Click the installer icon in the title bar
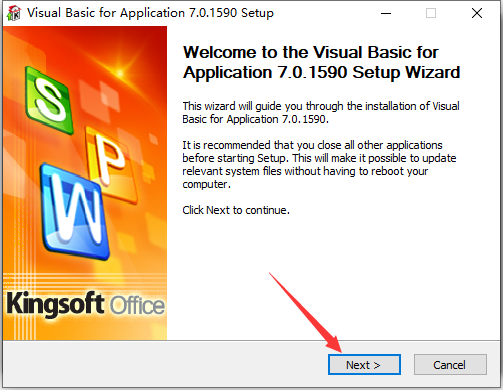 [14, 13]
